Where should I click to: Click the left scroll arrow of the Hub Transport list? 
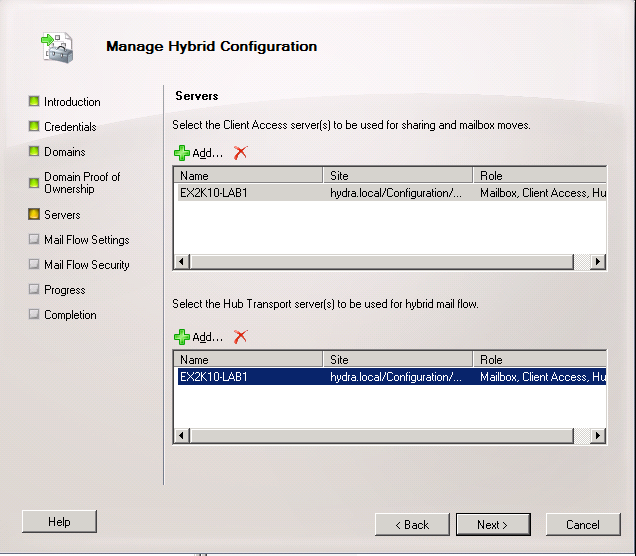coord(181,436)
